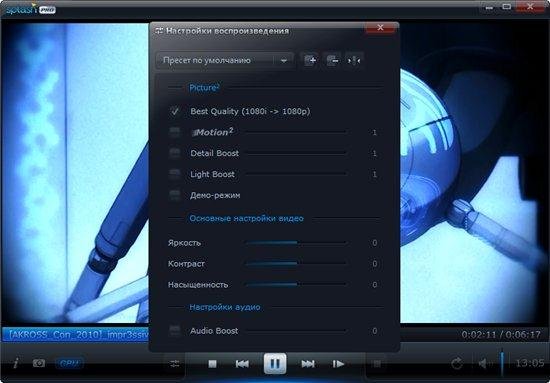Click the Контраст value 0
This screenshot has height=383, width=550.
[375, 264]
